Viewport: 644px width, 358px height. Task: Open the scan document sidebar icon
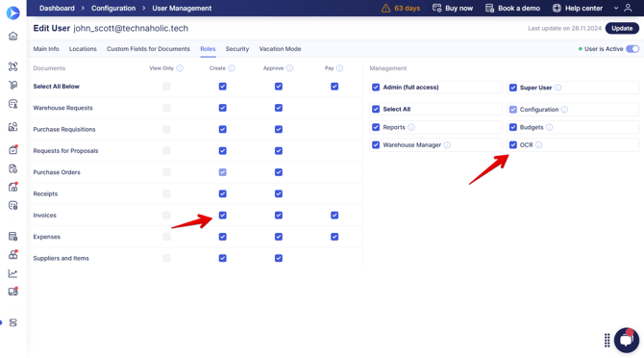pos(13,66)
